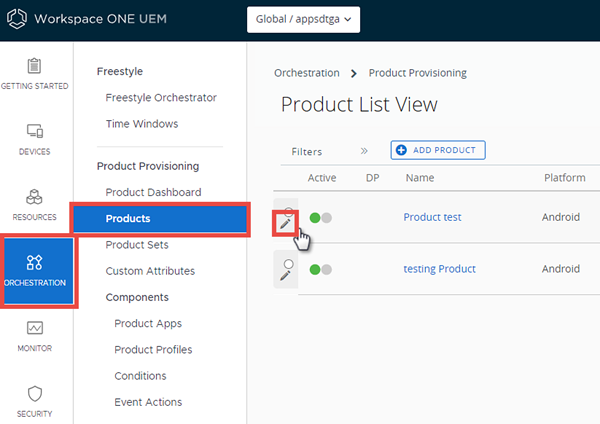Image resolution: width=600 pixels, height=424 pixels.
Task: Sort by the Platform column header
Action: pyautogui.click(x=565, y=178)
